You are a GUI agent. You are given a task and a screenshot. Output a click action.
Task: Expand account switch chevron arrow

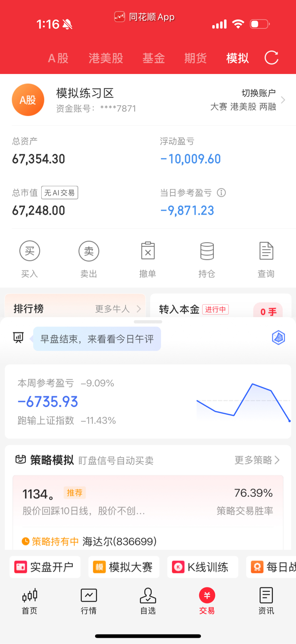[x=283, y=100]
